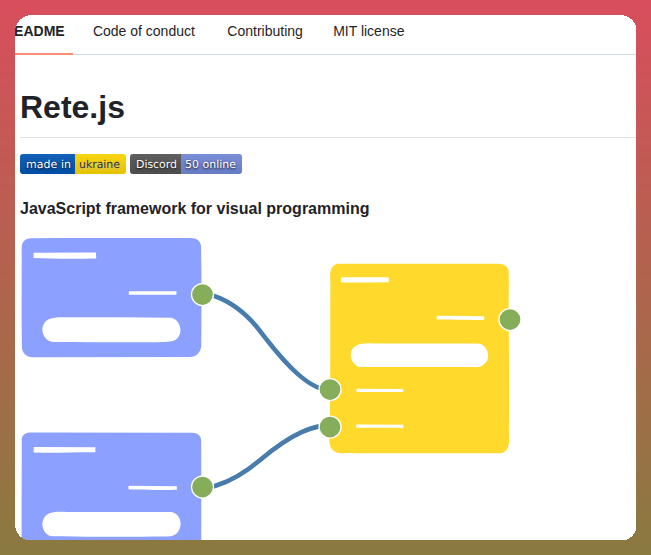The height and width of the screenshot is (555, 651).
Task: Switch to the Code of conduct tab
Action: tap(144, 31)
